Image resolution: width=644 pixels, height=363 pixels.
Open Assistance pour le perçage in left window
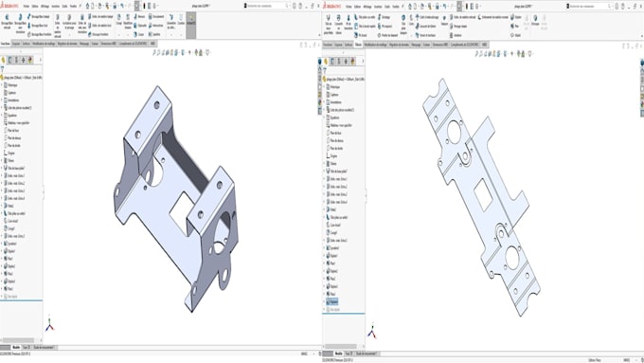pos(69,22)
